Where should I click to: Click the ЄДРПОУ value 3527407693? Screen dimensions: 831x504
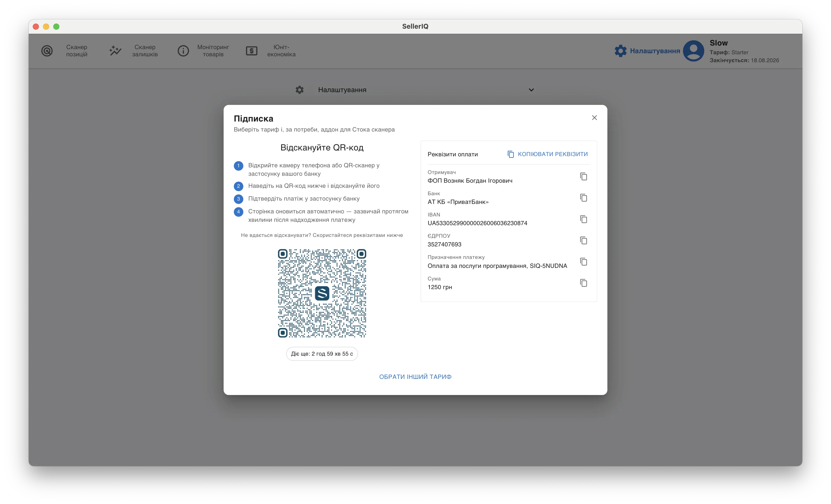(x=444, y=245)
